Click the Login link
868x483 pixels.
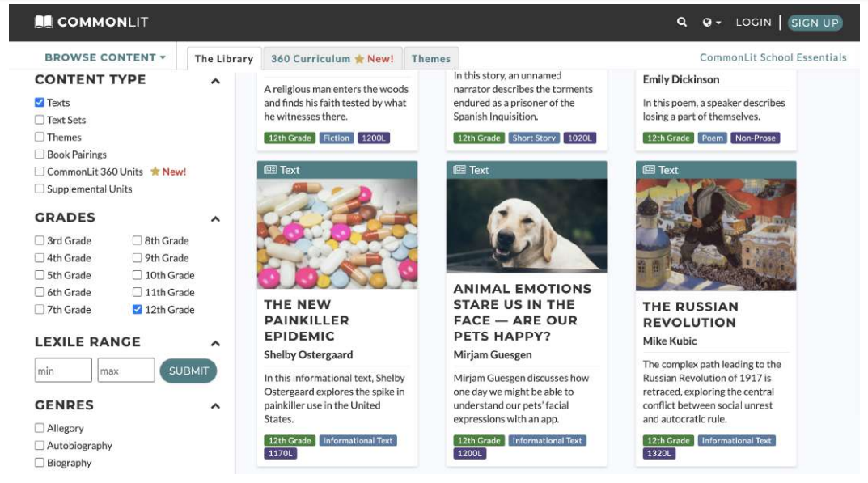click(x=753, y=22)
